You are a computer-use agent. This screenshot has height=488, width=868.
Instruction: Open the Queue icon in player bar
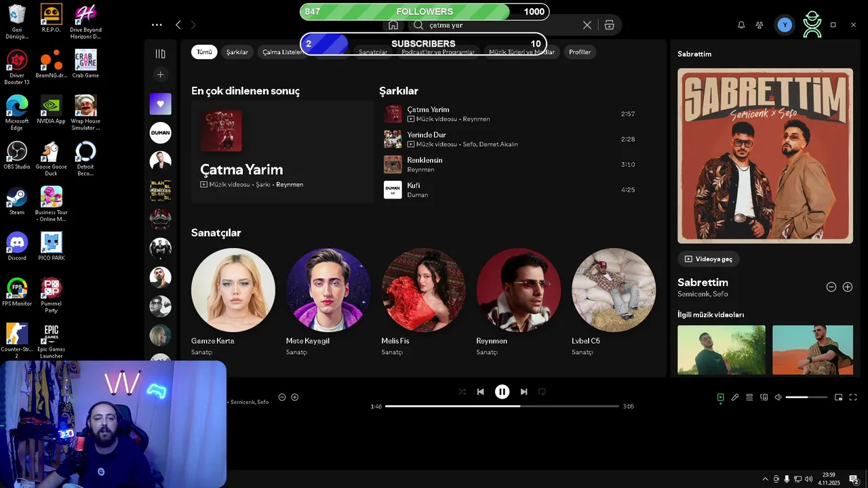(749, 397)
